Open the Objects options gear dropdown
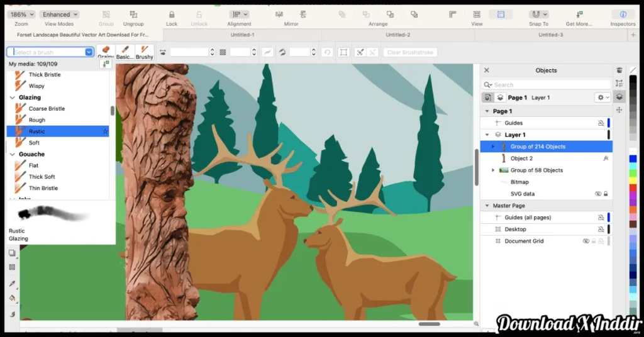 [602, 97]
